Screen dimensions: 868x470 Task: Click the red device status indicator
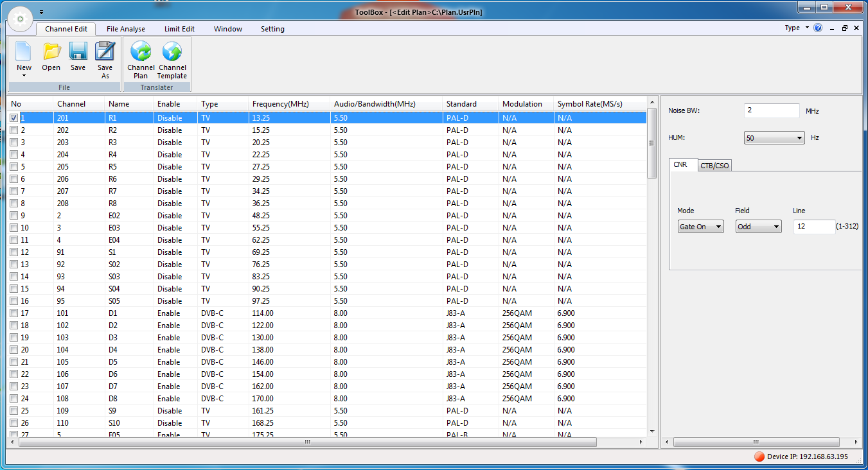pos(759,457)
